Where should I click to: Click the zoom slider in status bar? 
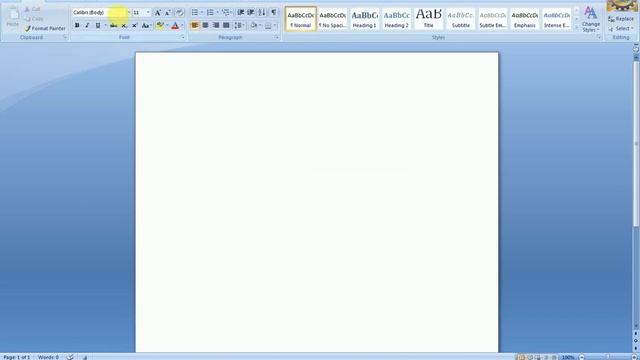(607, 357)
